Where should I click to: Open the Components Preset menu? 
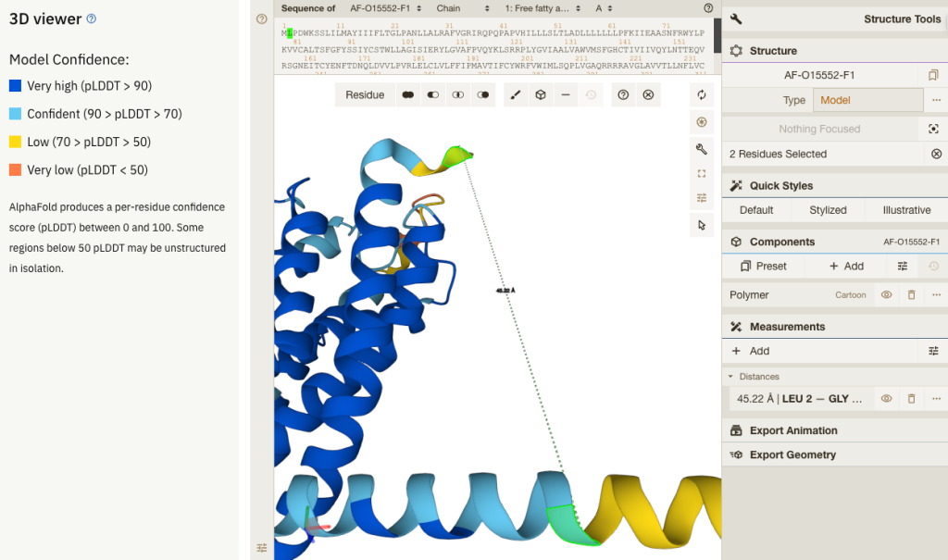pyautogui.click(x=763, y=266)
